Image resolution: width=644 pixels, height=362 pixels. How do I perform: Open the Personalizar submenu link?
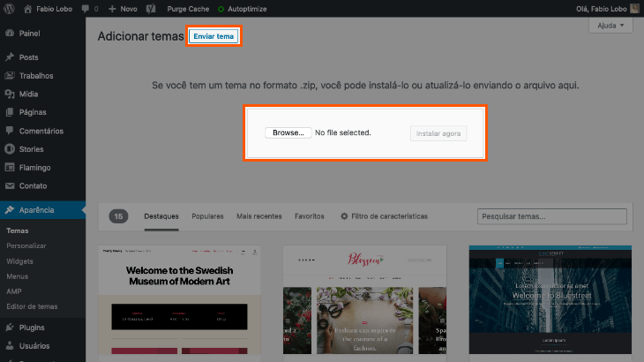(x=26, y=245)
